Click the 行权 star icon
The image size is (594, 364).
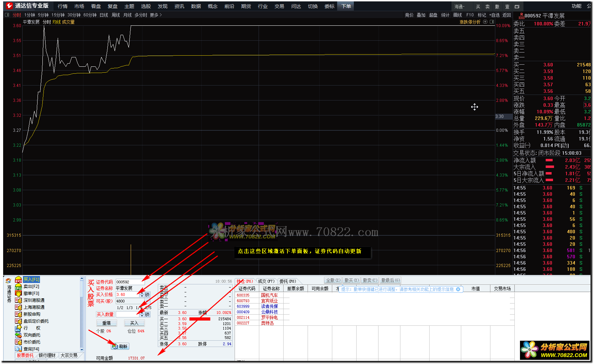point(18,328)
